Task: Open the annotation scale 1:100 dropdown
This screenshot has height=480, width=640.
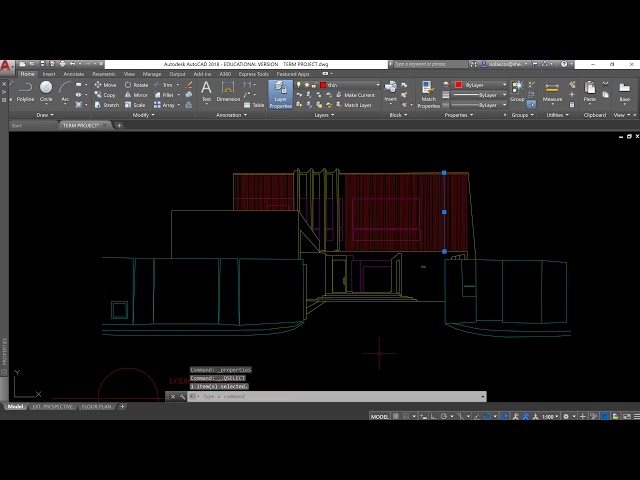Action: [550, 416]
